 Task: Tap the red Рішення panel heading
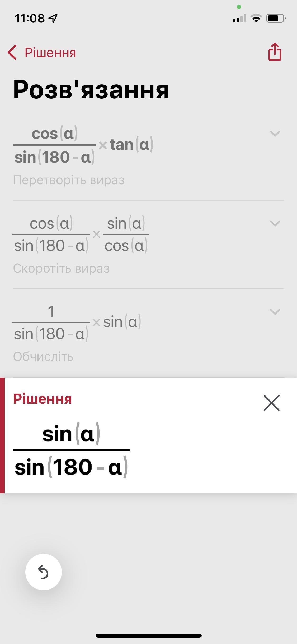pos(43,399)
